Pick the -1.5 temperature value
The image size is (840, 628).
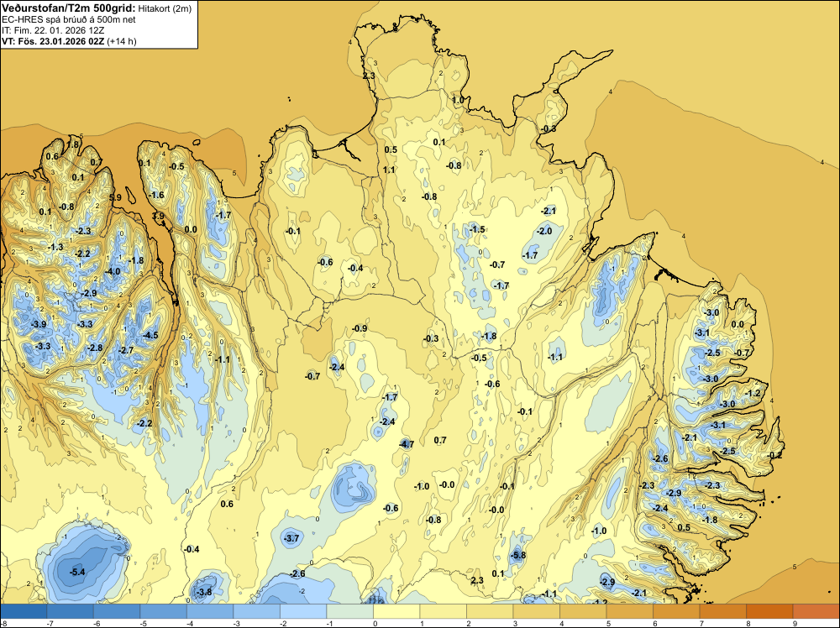click(x=477, y=229)
